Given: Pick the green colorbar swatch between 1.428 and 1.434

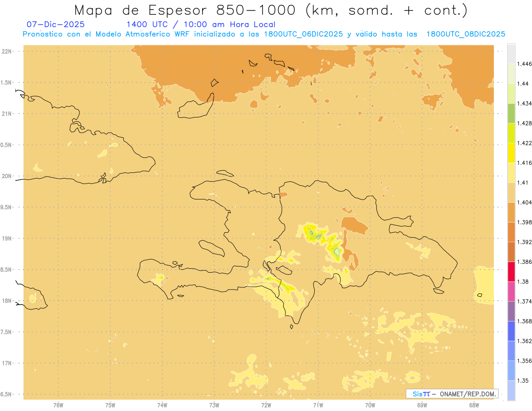Looking at the screenshot, I should coord(511,113).
